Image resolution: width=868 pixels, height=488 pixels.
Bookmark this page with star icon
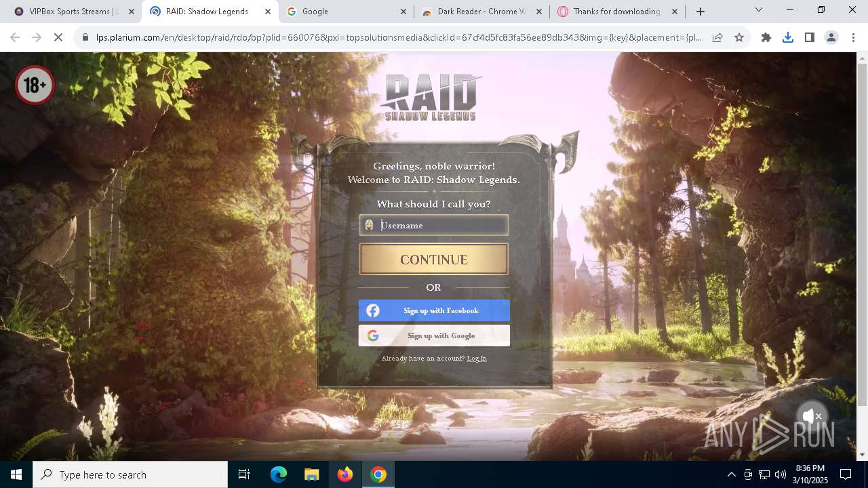tap(739, 37)
